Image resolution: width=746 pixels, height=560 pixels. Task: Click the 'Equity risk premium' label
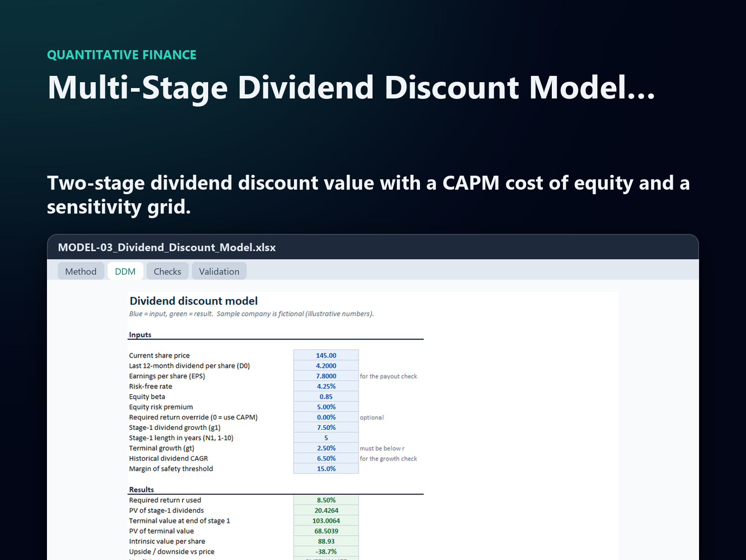[x=161, y=407]
